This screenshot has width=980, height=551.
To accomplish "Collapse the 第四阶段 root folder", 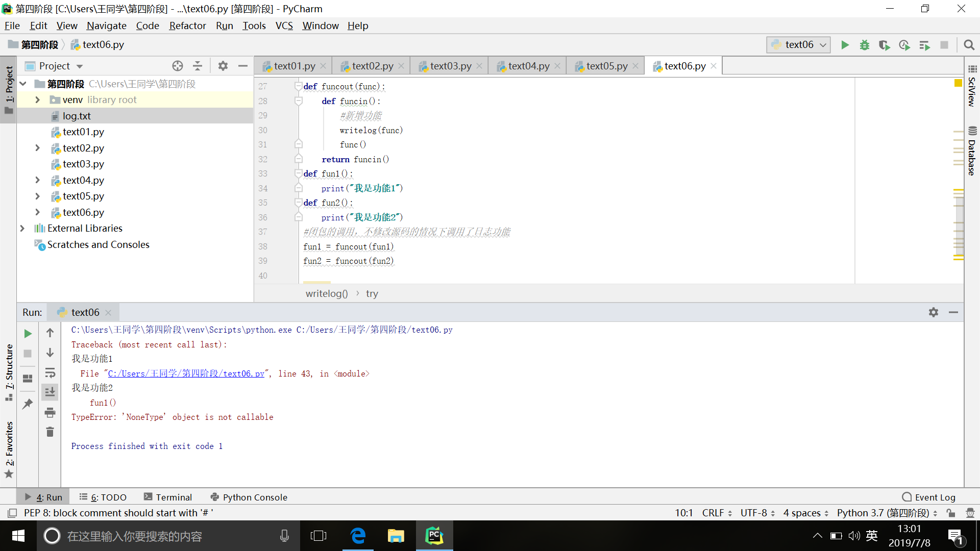I will coord(23,84).
